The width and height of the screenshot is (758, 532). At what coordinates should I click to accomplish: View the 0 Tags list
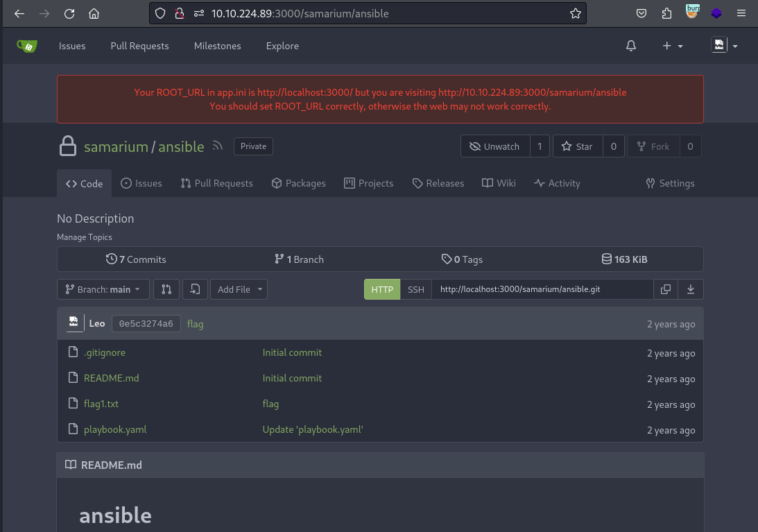tap(462, 259)
